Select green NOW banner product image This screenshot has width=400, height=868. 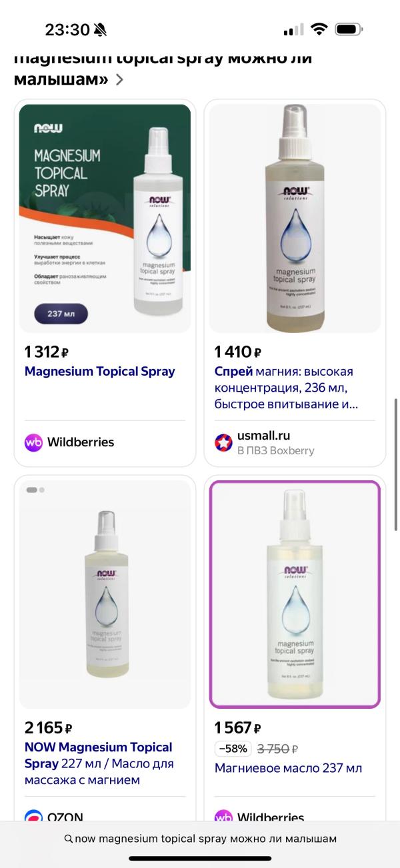tap(105, 218)
